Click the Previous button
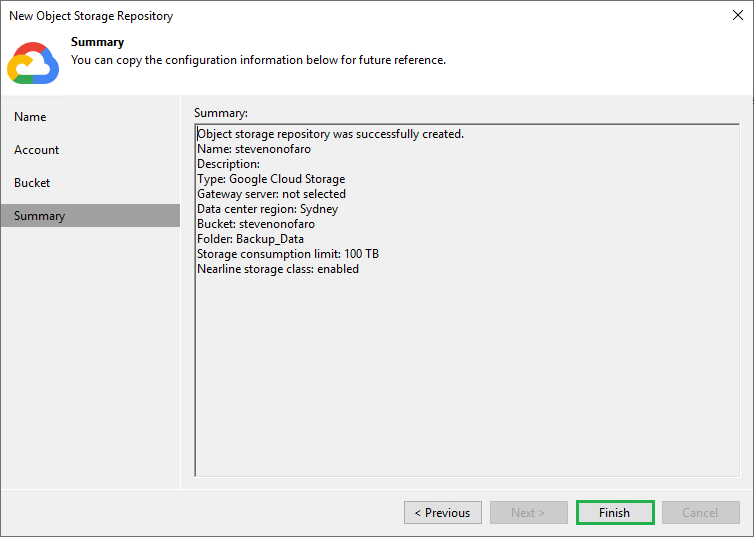The width and height of the screenshot is (754, 537). pos(443,513)
